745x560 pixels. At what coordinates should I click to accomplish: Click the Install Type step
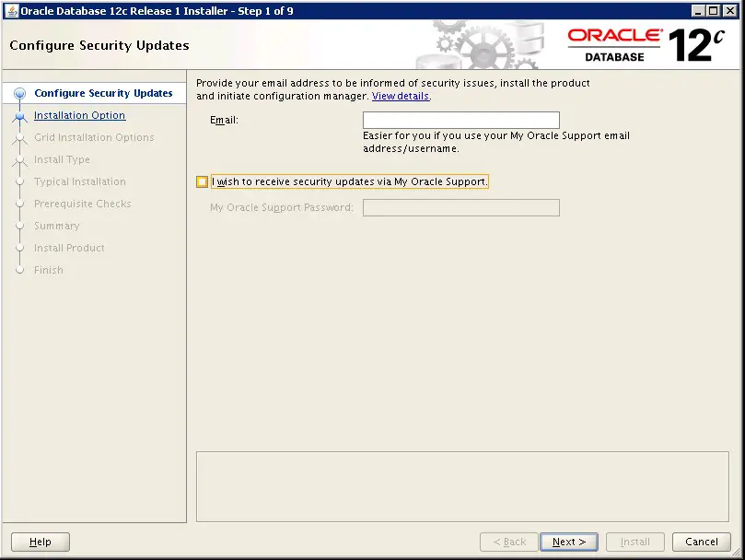(62, 159)
